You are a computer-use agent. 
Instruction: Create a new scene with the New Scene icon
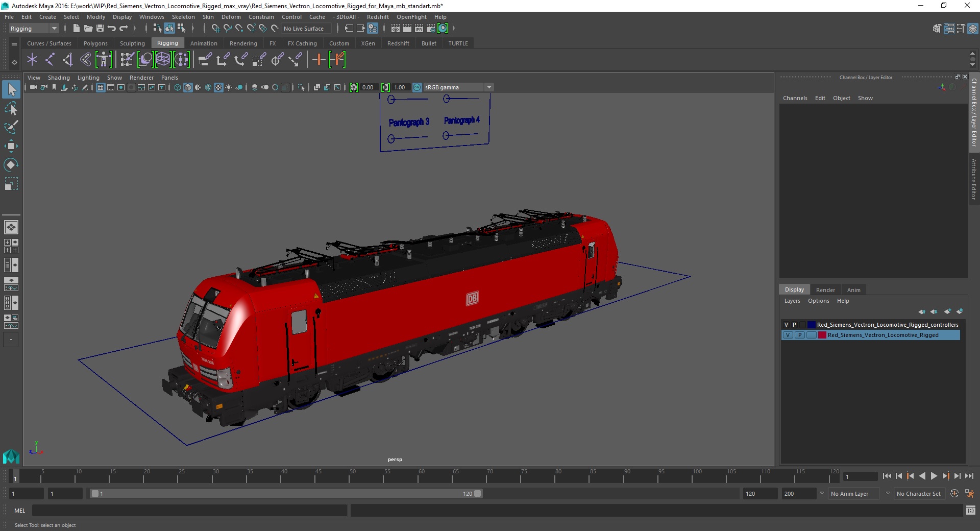pos(77,29)
